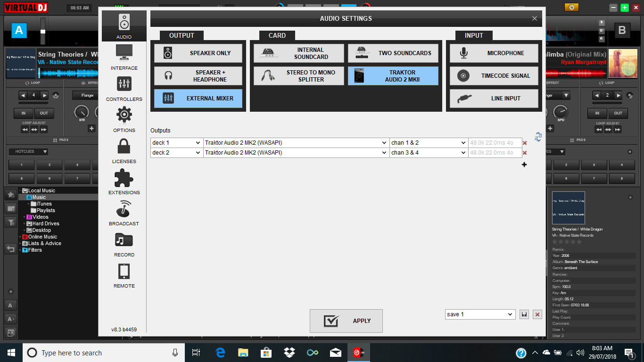Viewport: 644px width, 362px height.
Task: Decrease deck A loop length arrow
Action: click(23, 95)
